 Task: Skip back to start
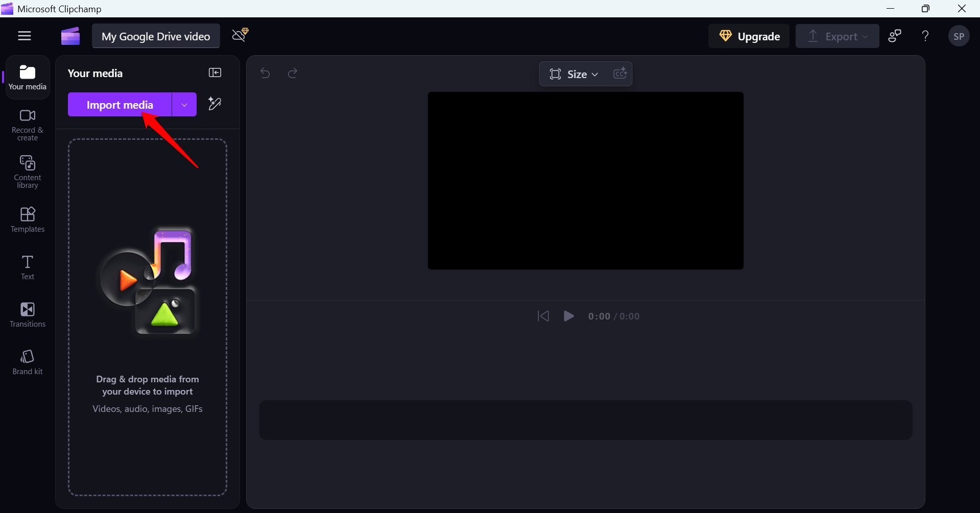(543, 316)
